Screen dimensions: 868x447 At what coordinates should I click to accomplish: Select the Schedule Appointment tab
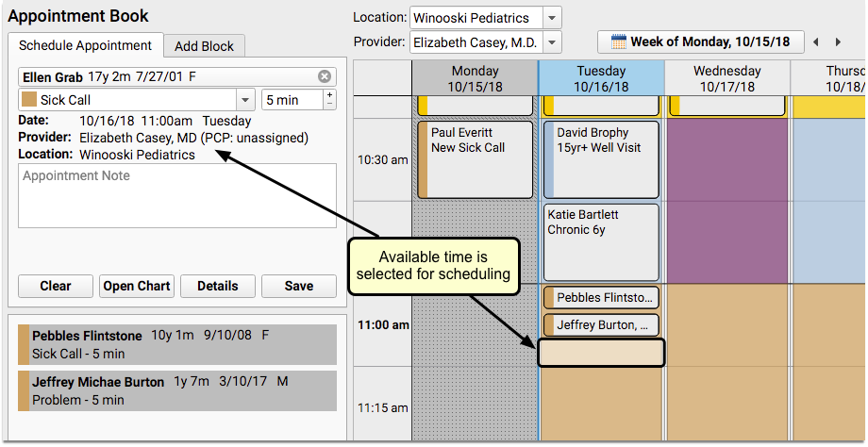tap(85, 45)
